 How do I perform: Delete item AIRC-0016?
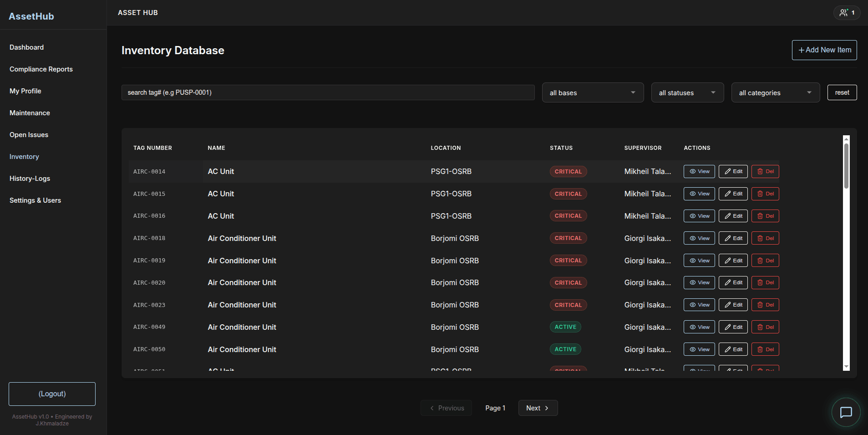(x=765, y=216)
